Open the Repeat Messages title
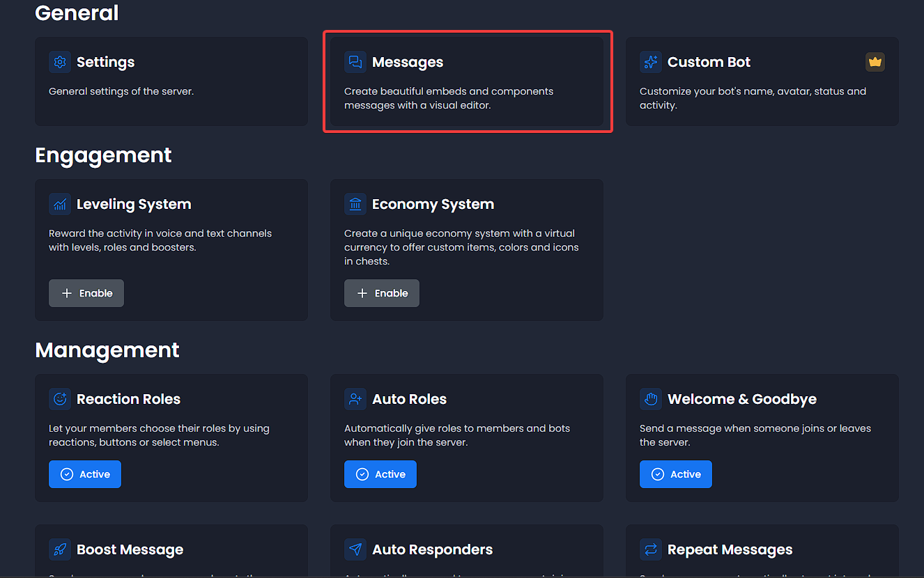This screenshot has height=578, width=924. (730, 549)
